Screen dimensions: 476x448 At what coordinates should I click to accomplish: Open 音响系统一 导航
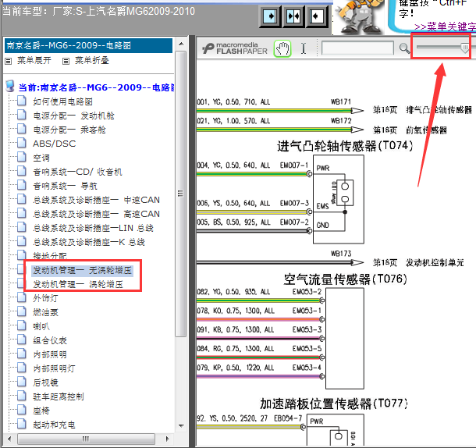[65, 186]
